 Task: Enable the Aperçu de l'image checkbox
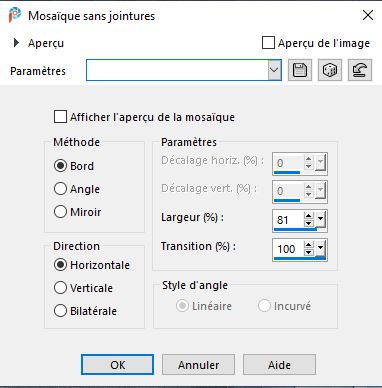coord(268,43)
